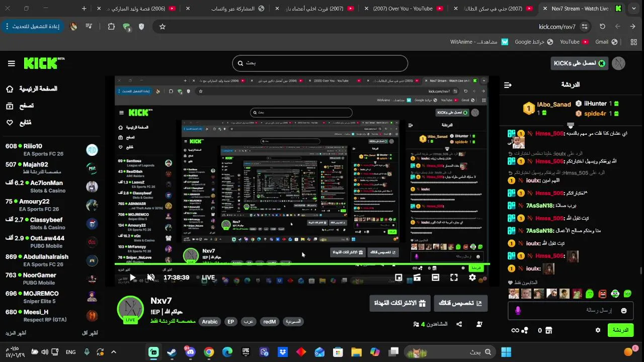The image size is (644, 362).
Task: Open Ac7ionMan channel in sidebar
Action: click(x=51, y=187)
